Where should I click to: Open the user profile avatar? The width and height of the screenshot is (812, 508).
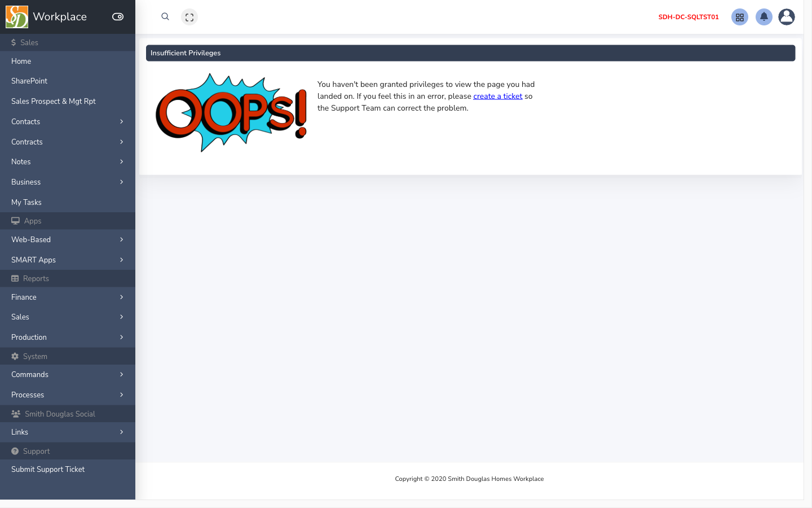tap(787, 17)
